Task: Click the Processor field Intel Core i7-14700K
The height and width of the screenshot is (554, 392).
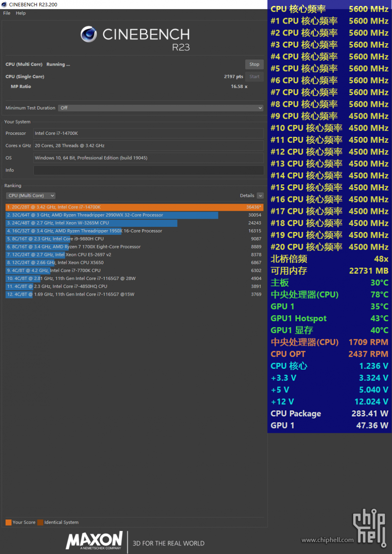Action: [x=148, y=134]
